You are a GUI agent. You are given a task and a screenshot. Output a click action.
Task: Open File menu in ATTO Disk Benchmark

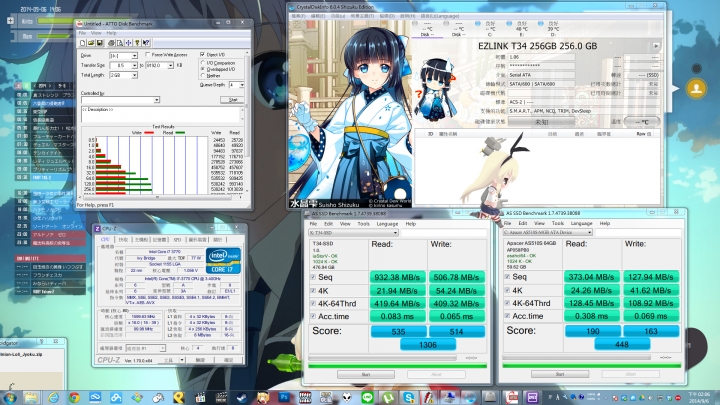[x=82, y=33]
